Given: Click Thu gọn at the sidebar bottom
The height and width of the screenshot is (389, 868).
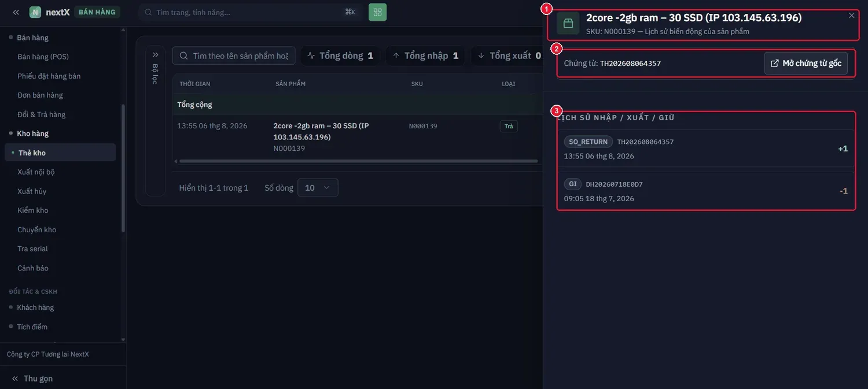Looking at the screenshot, I should tap(32, 379).
